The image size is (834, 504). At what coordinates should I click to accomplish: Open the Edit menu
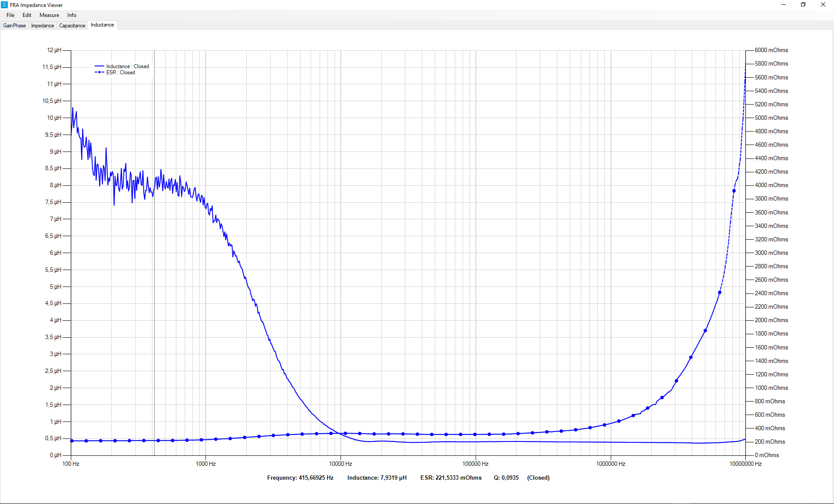pyautogui.click(x=27, y=15)
